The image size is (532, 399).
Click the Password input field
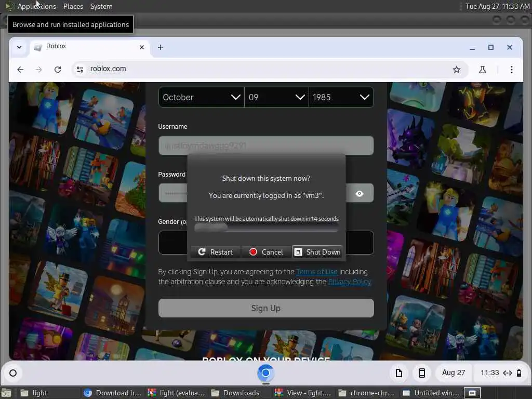pos(266,193)
